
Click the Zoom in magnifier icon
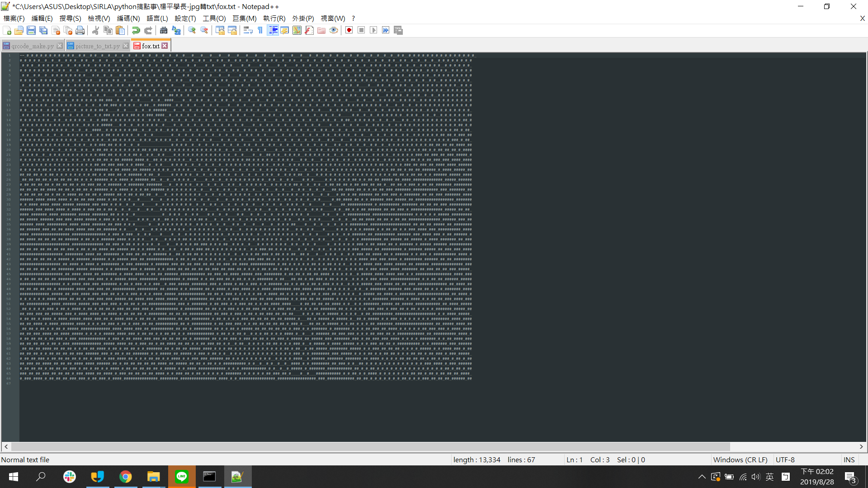point(192,30)
